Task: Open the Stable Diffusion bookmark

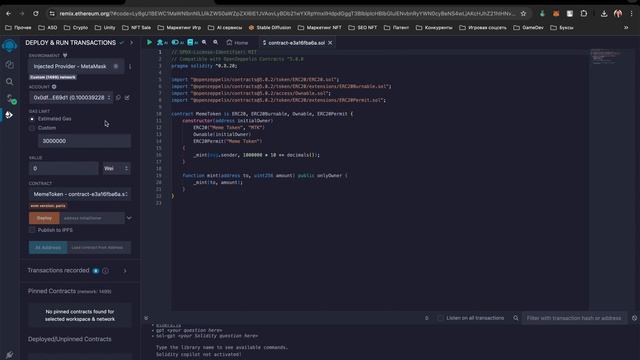Action: pos(270,28)
